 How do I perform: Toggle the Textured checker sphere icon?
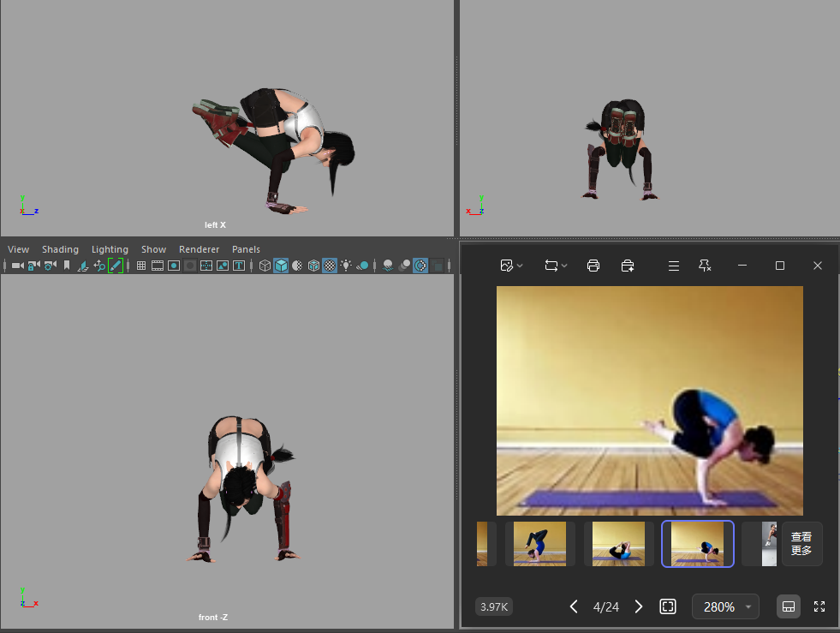[x=330, y=266]
